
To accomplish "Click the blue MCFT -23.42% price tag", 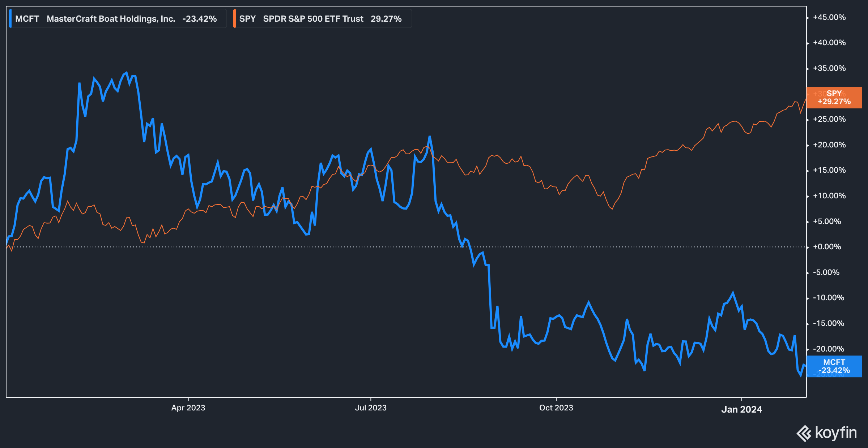I will (x=834, y=366).
